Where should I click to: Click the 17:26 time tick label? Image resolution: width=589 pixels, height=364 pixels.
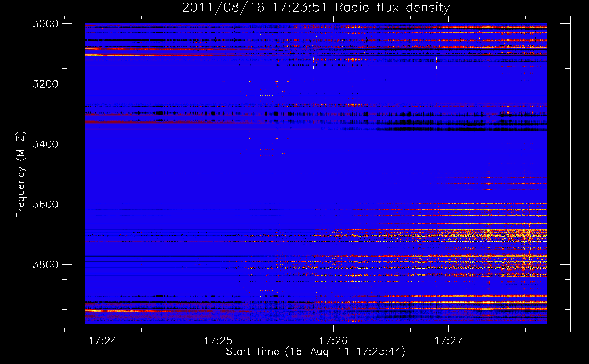coord(333,341)
